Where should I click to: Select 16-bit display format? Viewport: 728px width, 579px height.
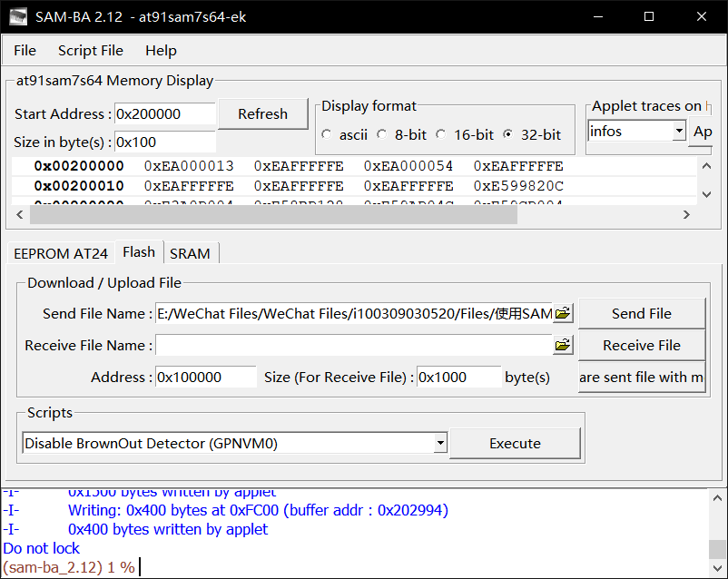[x=440, y=134]
